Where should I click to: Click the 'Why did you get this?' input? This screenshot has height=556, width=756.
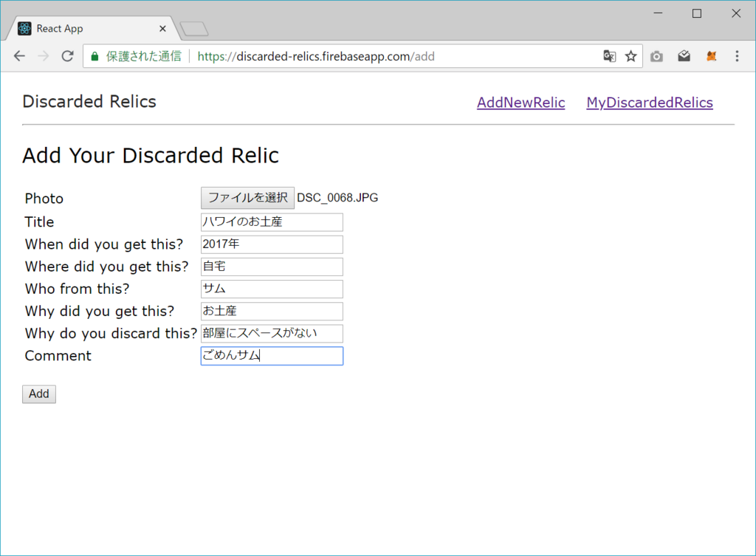coord(272,311)
